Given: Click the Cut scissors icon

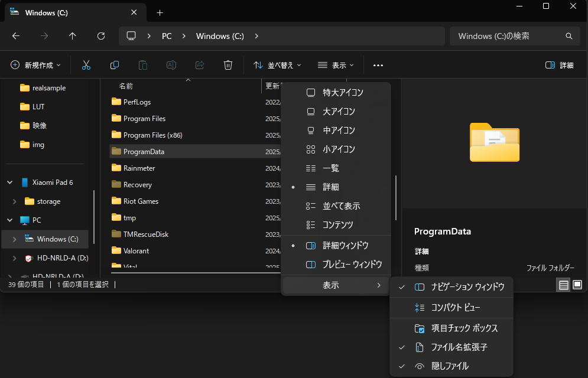Looking at the screenshot, I should [86, 65].
